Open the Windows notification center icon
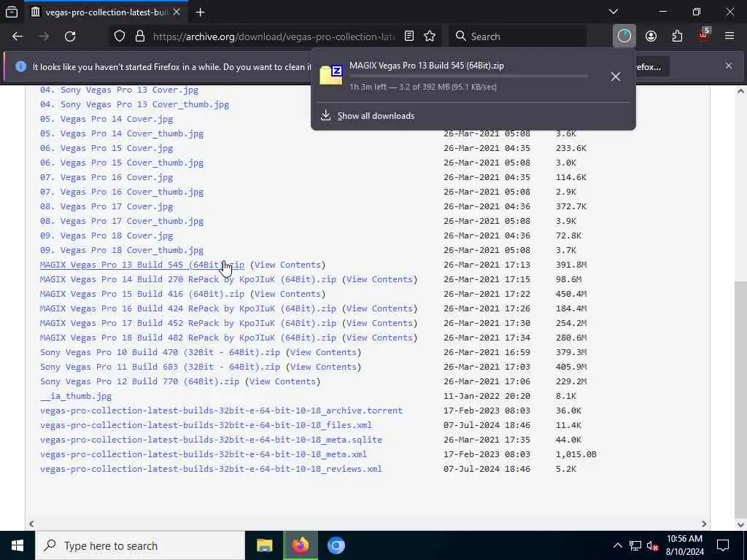This screenshot has height=560, width=747. click(723, 545)
